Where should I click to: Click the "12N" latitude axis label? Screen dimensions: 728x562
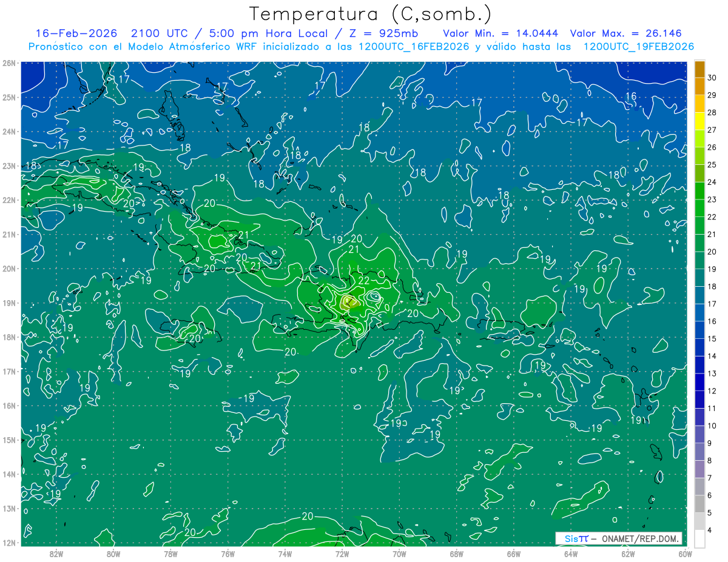click(10, 543)
